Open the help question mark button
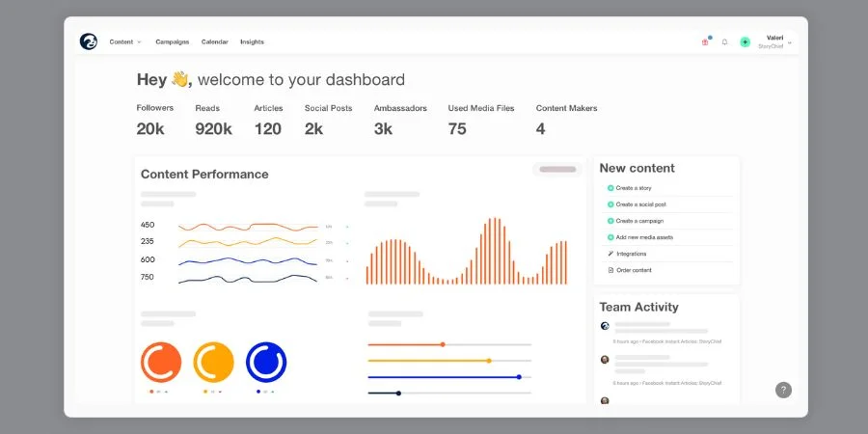This screenshot has width=868, height=434. [783, 390]
